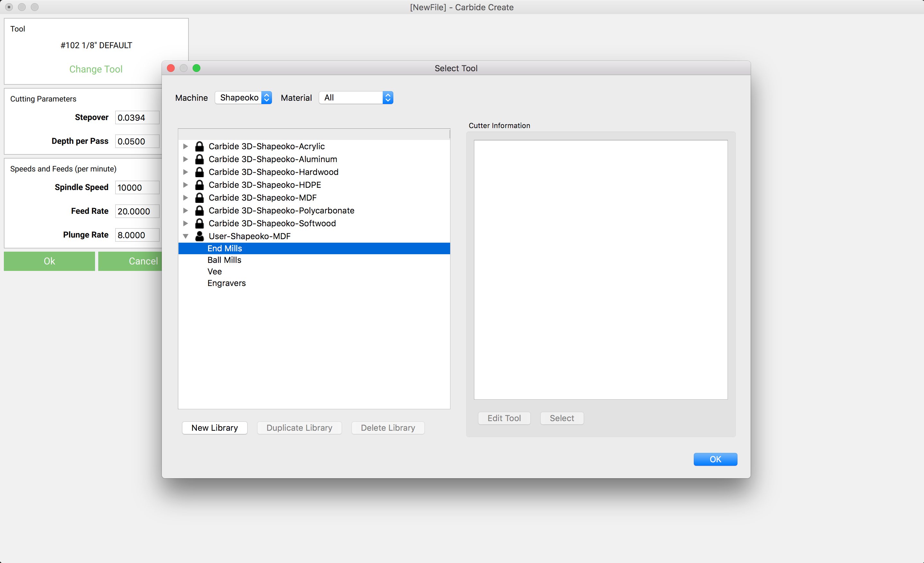Expand the Carbide 3D-Shapeoko-Hardwood library
This screenshot has height=563, width=924.
185,172
